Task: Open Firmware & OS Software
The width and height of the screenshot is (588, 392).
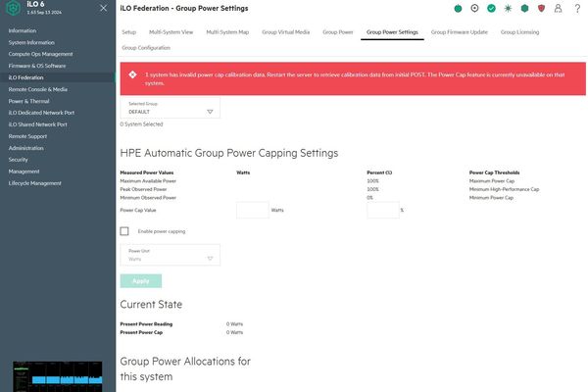Action: click(x=37, y=66)
